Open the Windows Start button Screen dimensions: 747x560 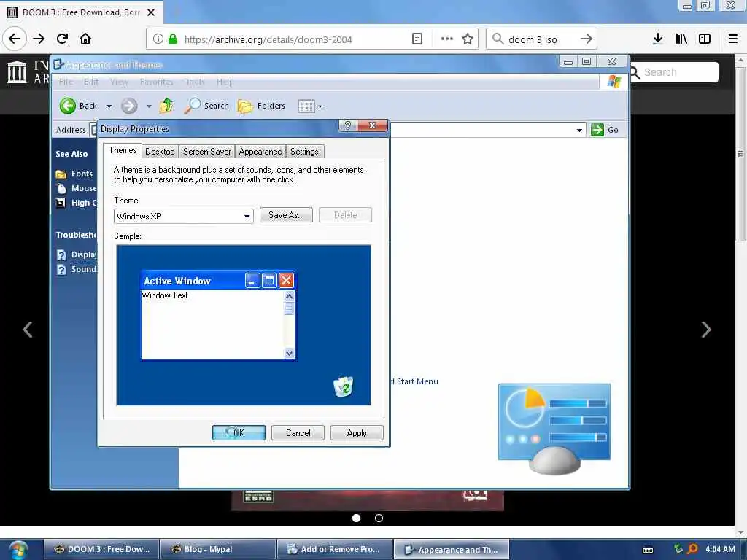point(18,550)
